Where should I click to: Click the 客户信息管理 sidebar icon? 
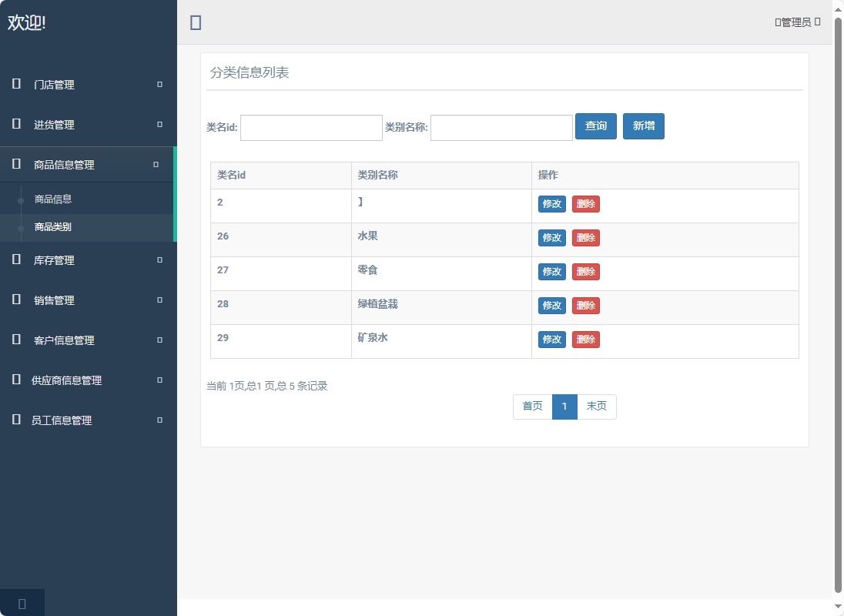(x=15, y=340)
